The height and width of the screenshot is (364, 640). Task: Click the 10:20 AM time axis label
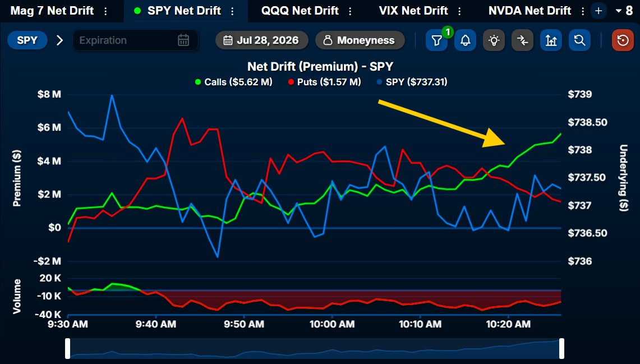click(x=508, y=324)
